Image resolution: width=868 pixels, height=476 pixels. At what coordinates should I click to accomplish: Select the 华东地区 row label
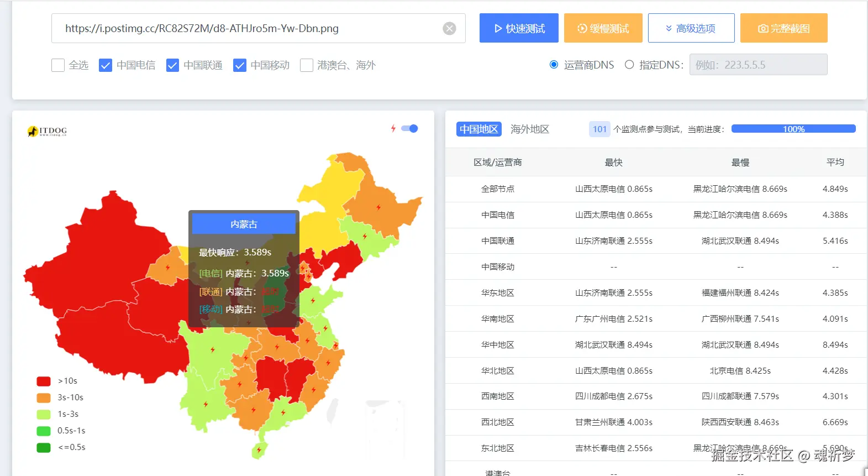497,293
